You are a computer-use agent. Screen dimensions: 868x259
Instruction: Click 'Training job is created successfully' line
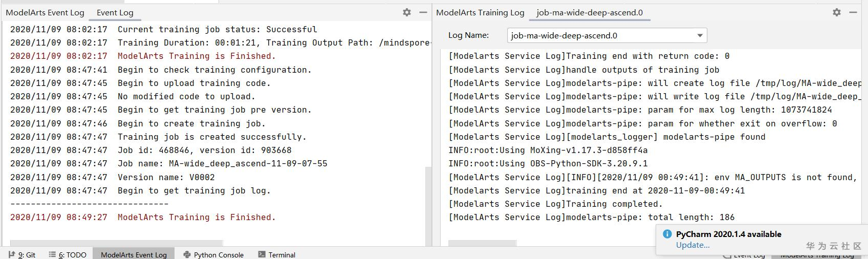click(159, 137)
